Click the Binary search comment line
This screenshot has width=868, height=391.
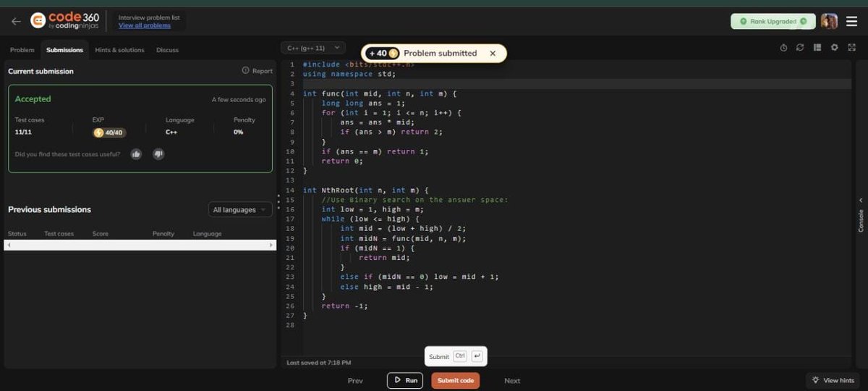pos(415,200)
